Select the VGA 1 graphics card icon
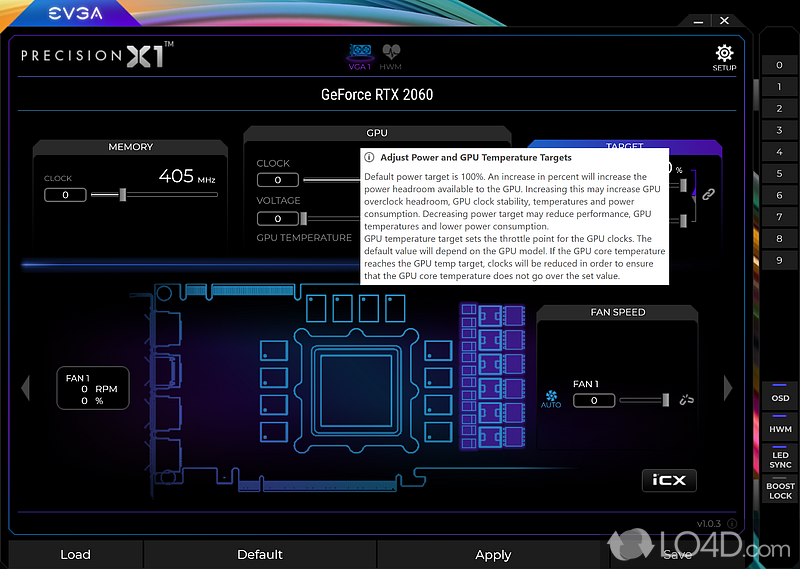This screenshot has height=569, width=800. 360,56
